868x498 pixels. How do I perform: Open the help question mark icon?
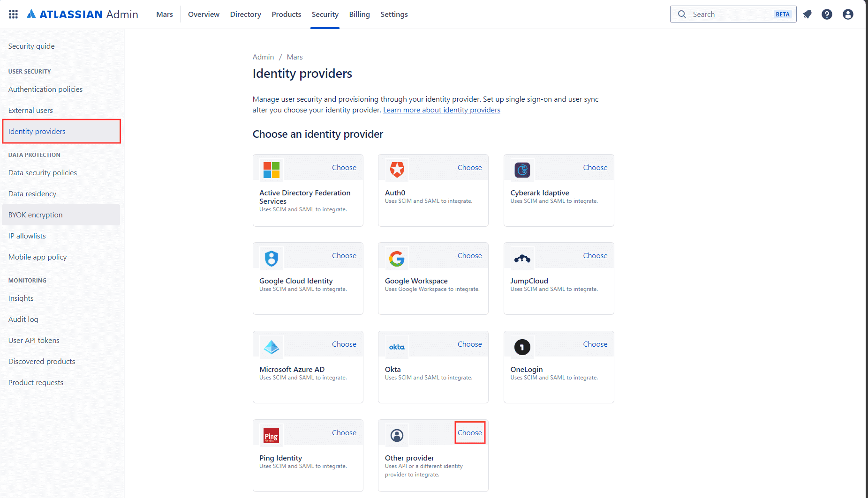(x=827, y=14)
